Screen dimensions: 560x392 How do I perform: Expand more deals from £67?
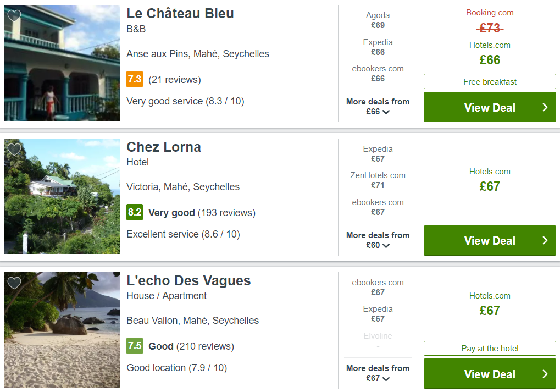click(378, 373)
